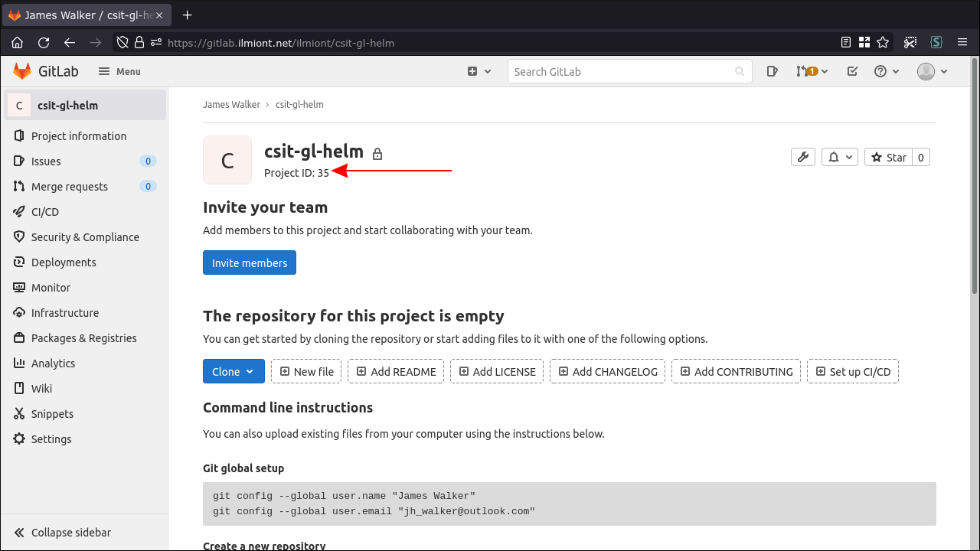Click inside the Search GitLab field

coord(629,70)
